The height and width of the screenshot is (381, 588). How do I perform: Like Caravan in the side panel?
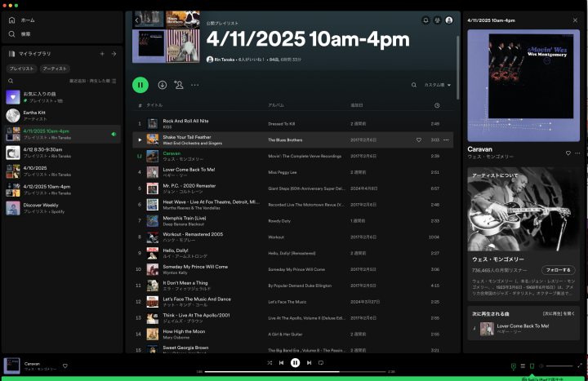point(568,153)
